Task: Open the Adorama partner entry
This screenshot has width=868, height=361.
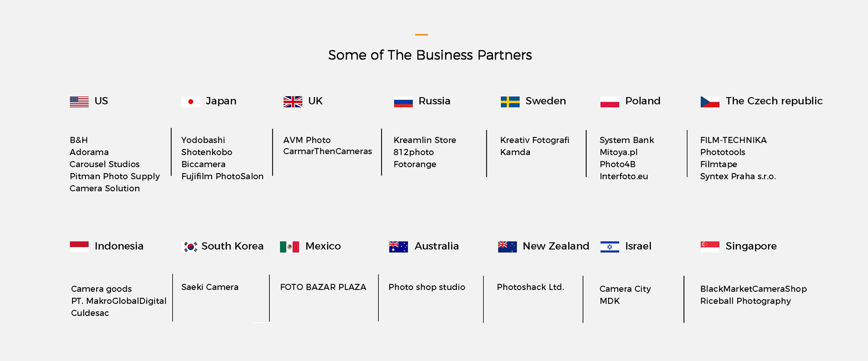Action: tap(89, 152)
